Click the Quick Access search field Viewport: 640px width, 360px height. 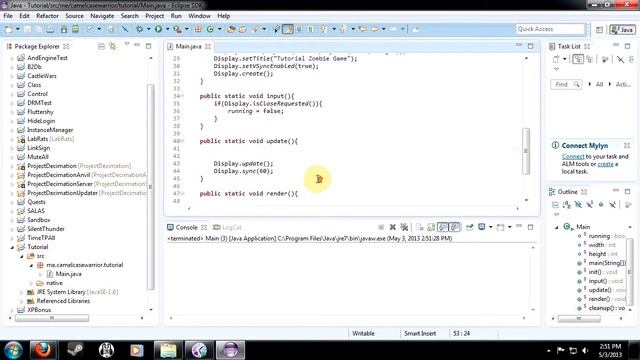[550, 29]
